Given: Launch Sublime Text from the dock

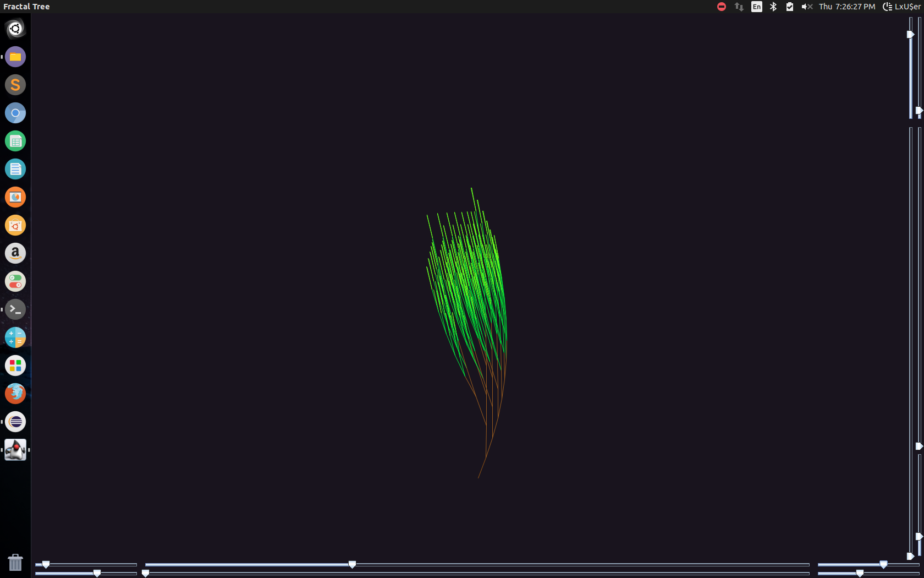Looking at the screenshot, I should click(15, 85).
